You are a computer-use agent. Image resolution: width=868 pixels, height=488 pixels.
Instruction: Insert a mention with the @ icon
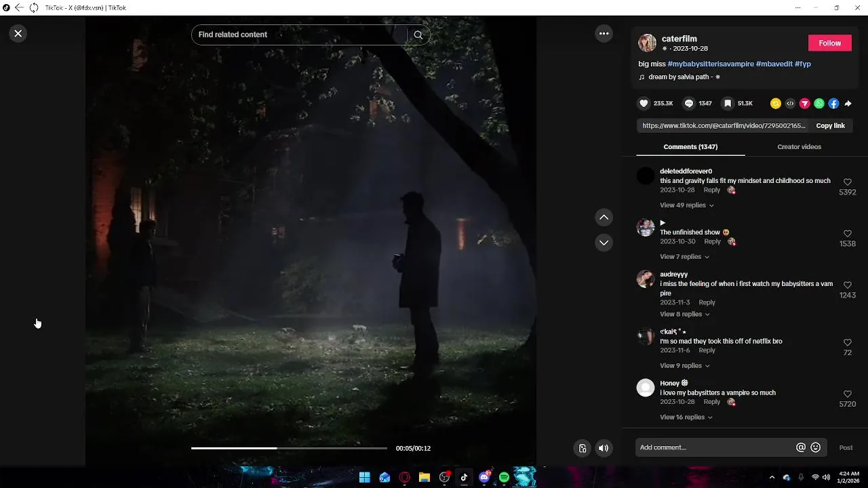coord(801,447)
